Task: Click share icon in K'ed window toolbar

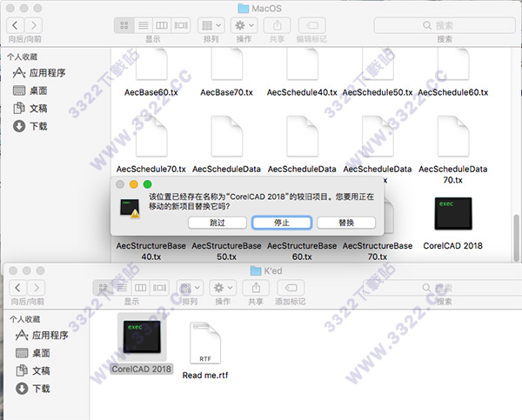Action: point(256,288)
